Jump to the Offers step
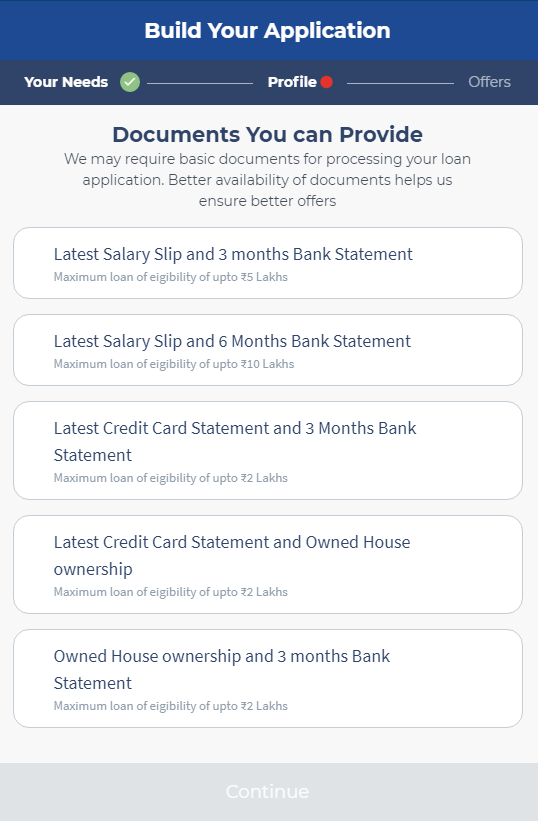The width and height of the screenshot is (538, 821). click(489, 82)
